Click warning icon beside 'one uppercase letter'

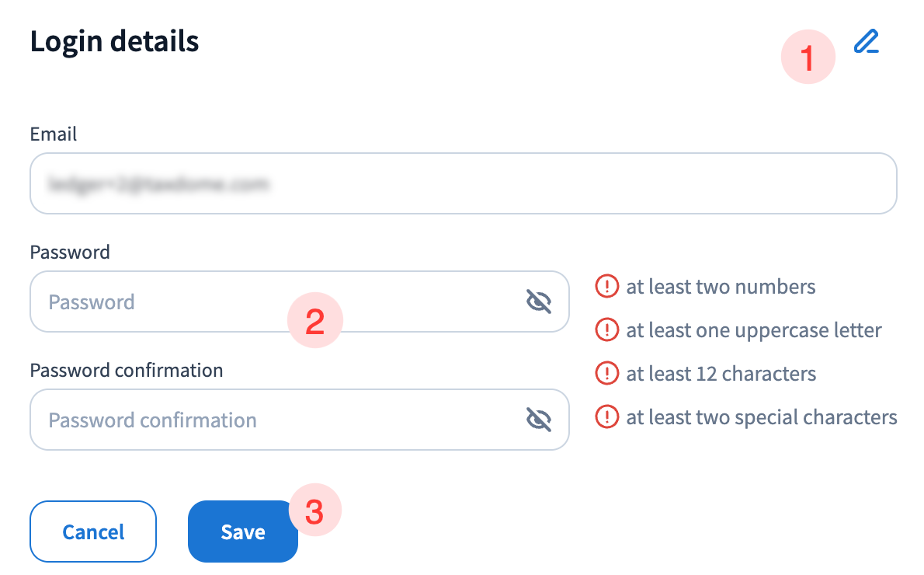(x=606, y=330)
